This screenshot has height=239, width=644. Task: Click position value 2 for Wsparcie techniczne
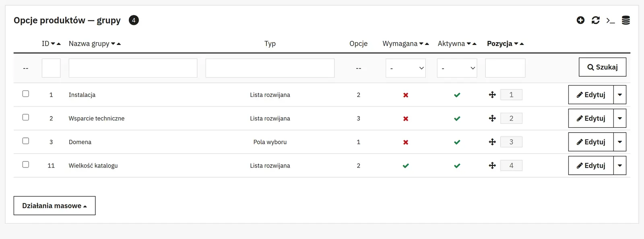coord(511,118)
